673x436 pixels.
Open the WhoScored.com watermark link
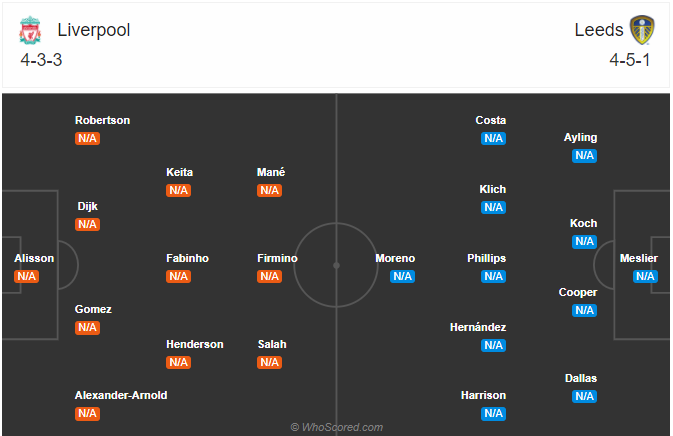pos(337,427)
